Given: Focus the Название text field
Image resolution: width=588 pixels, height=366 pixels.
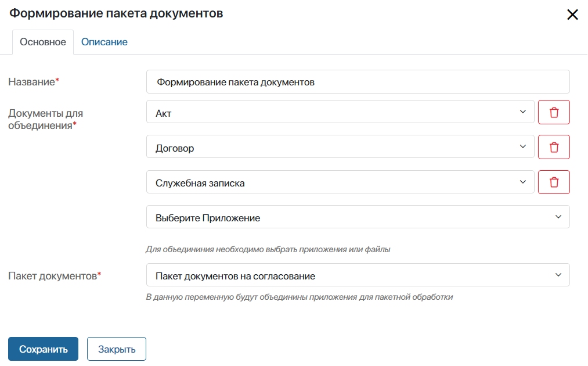Looking at the screenshot, I should tap(358, 82).
